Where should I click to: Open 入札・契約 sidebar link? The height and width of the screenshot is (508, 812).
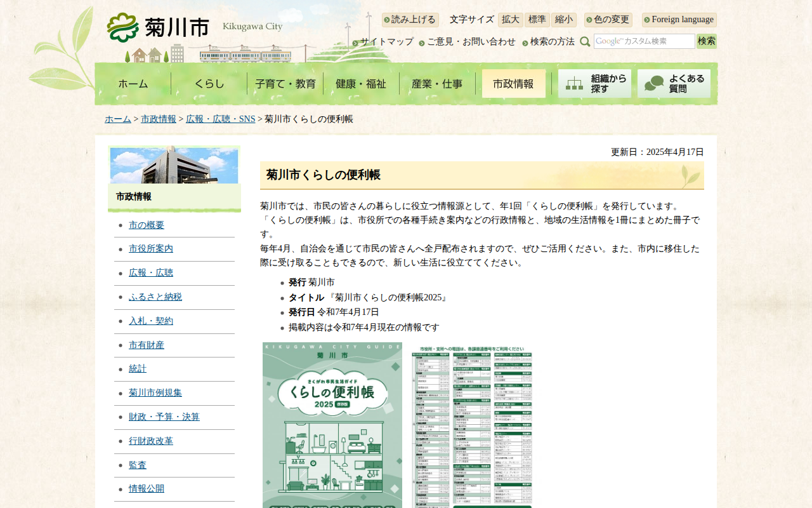coord(151,321)
